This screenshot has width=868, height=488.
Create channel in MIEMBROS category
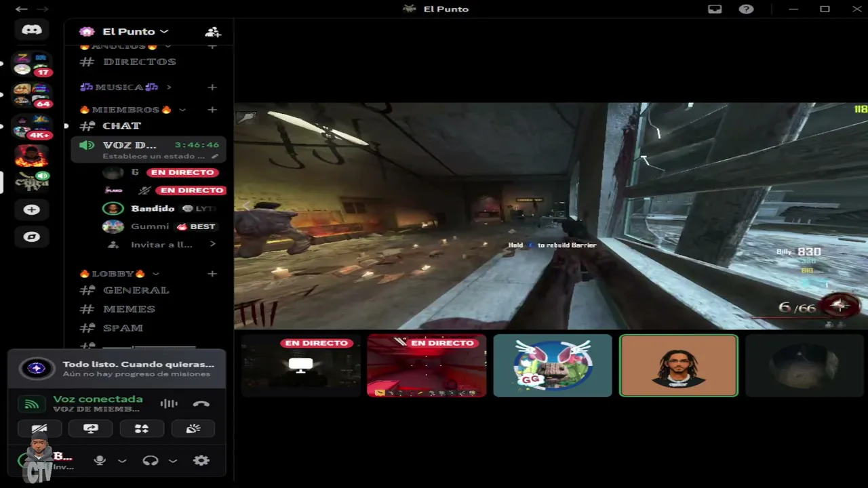212,110
